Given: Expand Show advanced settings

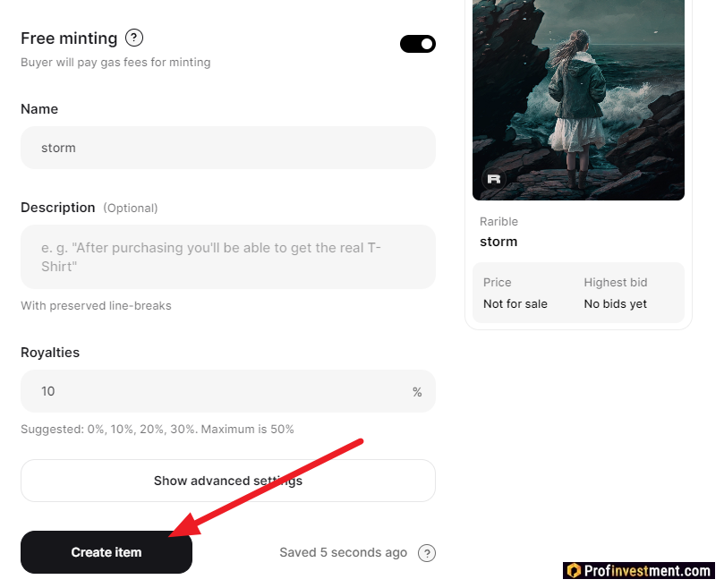Looking at the screenshot, I should click(227, 481).
